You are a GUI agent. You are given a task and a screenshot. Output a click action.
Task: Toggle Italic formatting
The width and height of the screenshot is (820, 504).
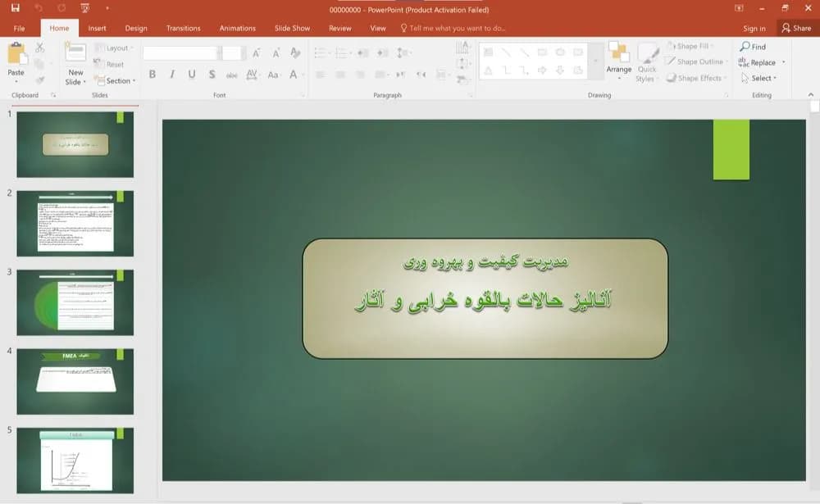pos(172,75)
